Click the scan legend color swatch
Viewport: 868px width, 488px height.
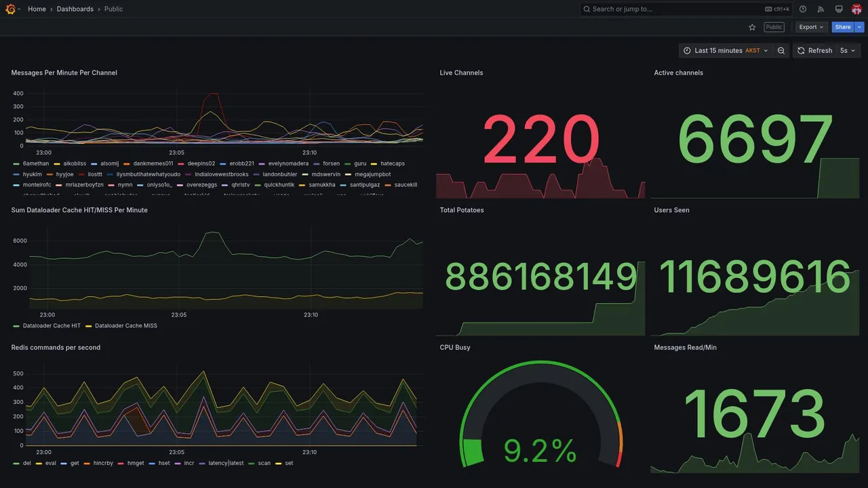pos(251,463)
